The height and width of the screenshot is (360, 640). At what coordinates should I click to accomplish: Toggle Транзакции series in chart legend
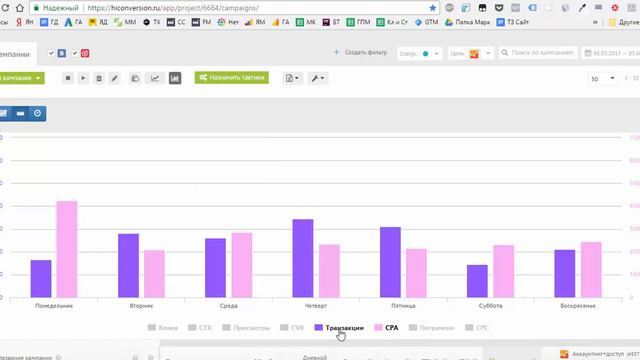tap(339, 327)
